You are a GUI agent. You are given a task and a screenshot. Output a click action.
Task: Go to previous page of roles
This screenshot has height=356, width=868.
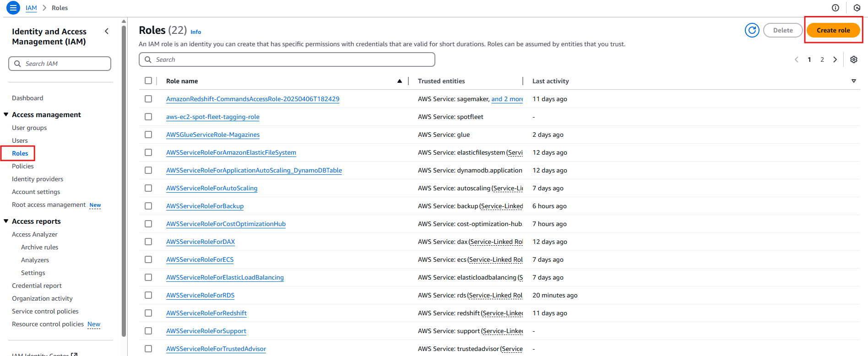(797, 59)
